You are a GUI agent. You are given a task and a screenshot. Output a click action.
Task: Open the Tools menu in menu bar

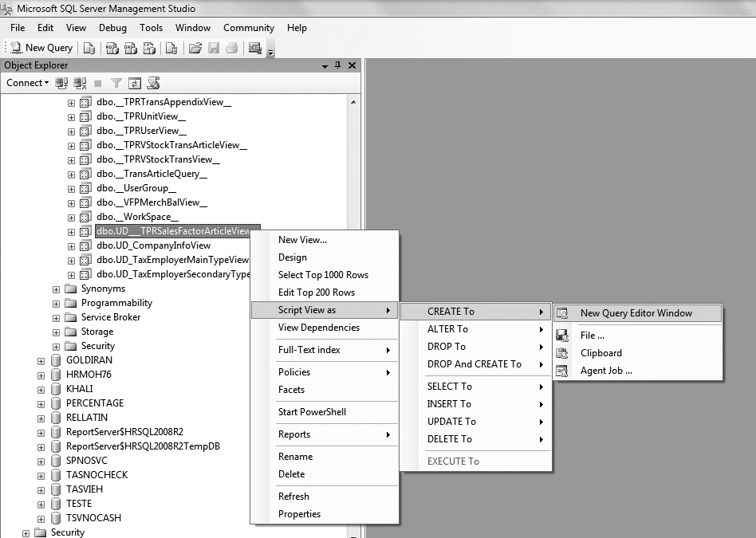pyautogui.click(x=151, y=28)
